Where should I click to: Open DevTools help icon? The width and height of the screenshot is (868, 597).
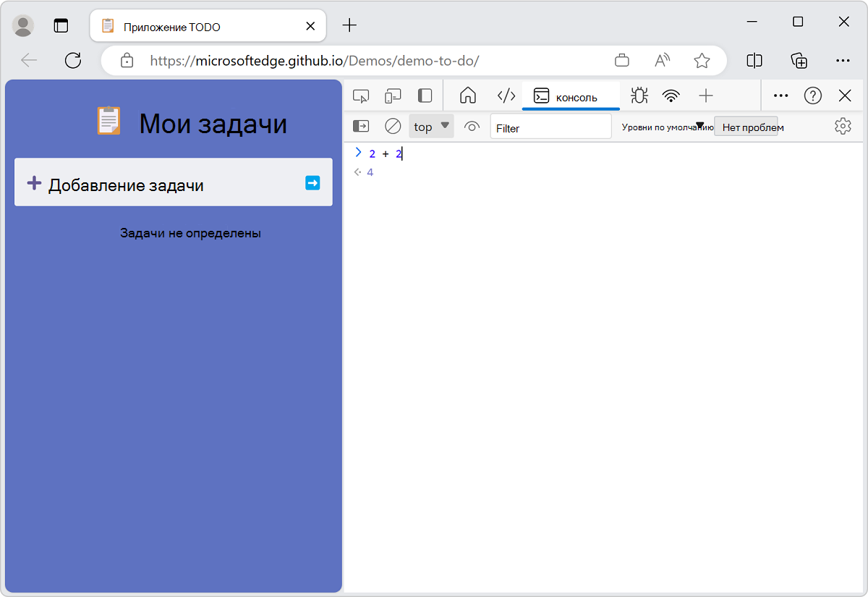click(x=813, y=96)
